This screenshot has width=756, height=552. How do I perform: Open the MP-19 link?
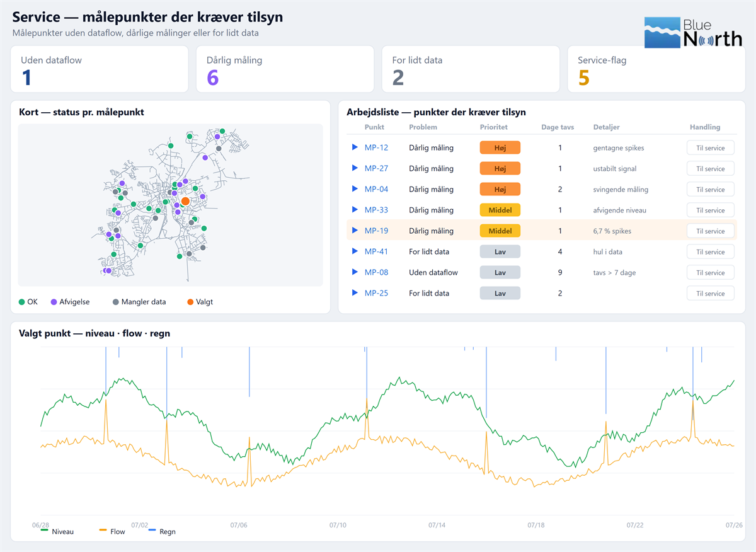[376, 231]
